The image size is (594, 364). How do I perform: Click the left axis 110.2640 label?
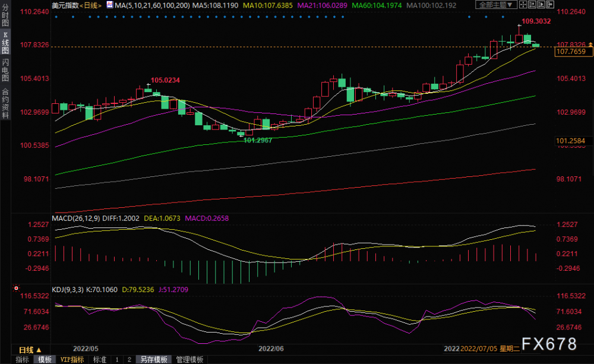[x=34, y=12]
